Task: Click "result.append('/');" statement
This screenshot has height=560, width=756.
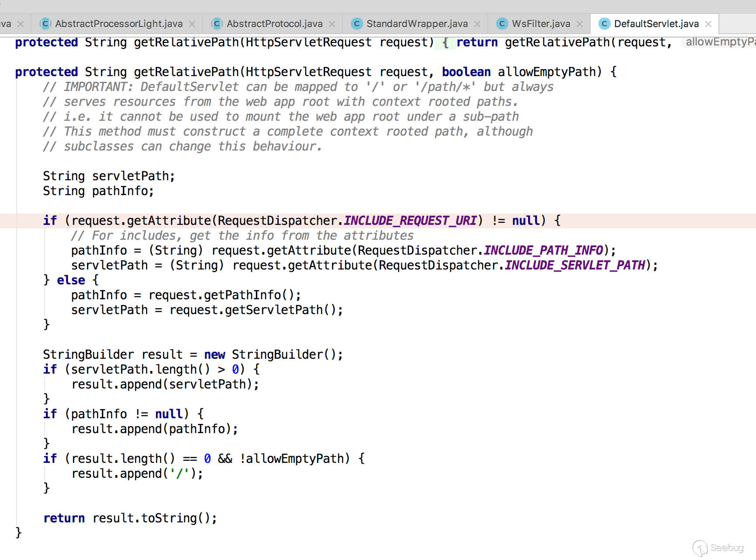Action: click(x=137, y=473)
